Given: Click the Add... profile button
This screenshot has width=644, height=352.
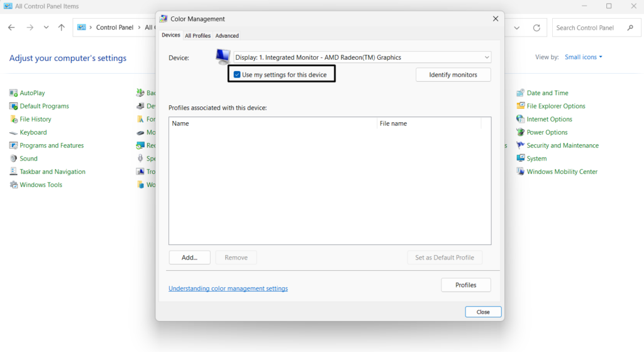Looking at the screenshot, I should (x=189, y=258).
